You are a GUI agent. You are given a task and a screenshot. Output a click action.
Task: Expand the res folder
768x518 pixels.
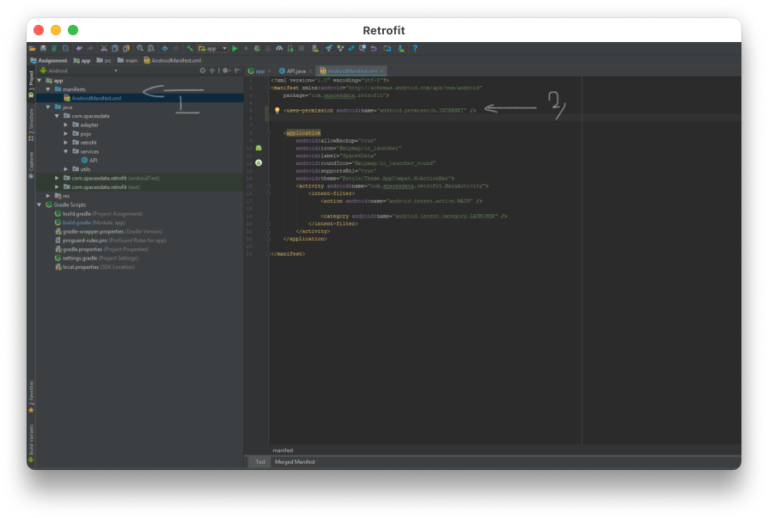coord(48,196)
